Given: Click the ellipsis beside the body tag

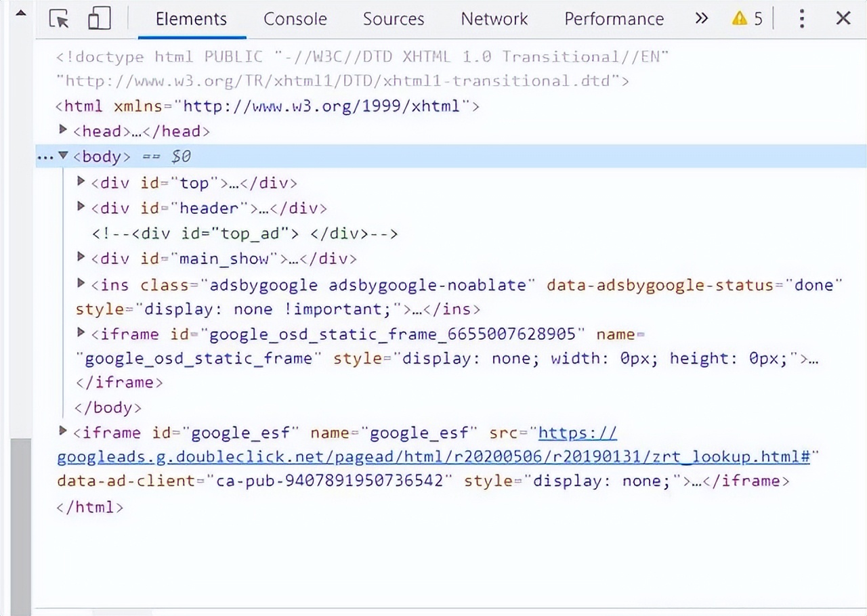Looking at the screenshot, I should (x=45, y=157).
